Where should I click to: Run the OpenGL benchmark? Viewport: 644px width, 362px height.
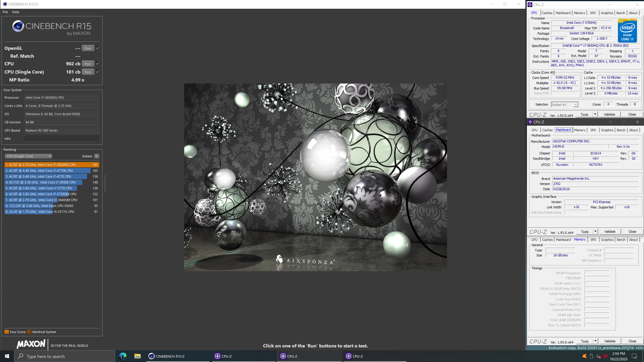(x=88, y=48)
